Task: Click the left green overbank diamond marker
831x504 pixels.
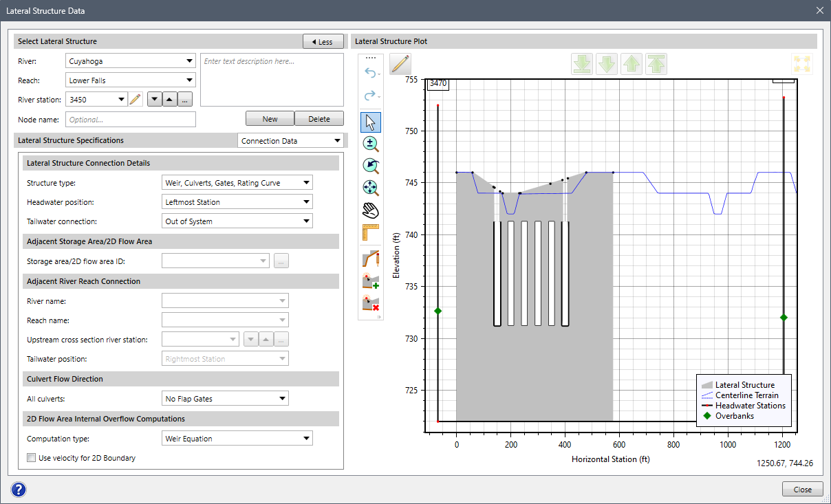Action: pos(438,311)
